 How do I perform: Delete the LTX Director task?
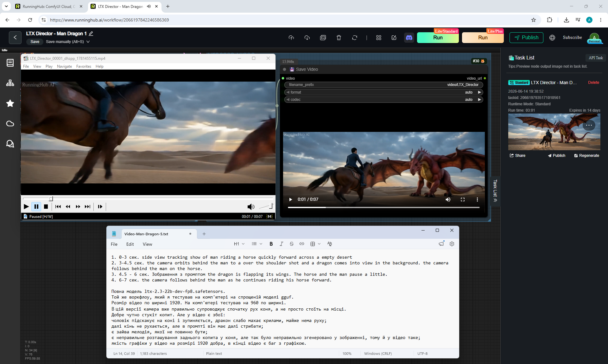tap(593, 83)
